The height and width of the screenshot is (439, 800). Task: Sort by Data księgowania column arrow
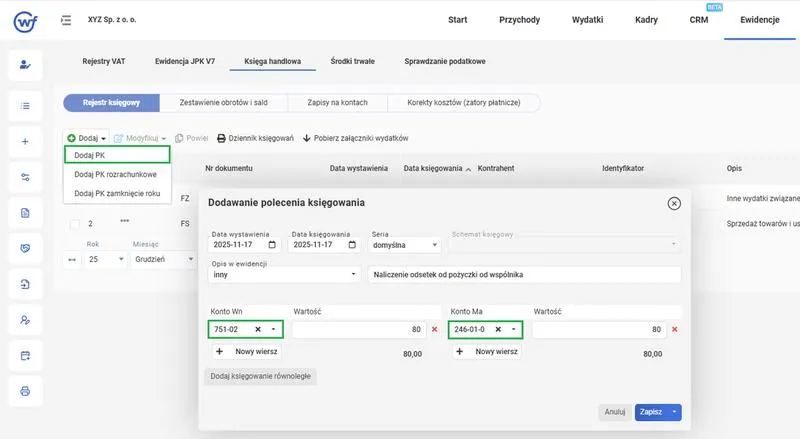468,169
